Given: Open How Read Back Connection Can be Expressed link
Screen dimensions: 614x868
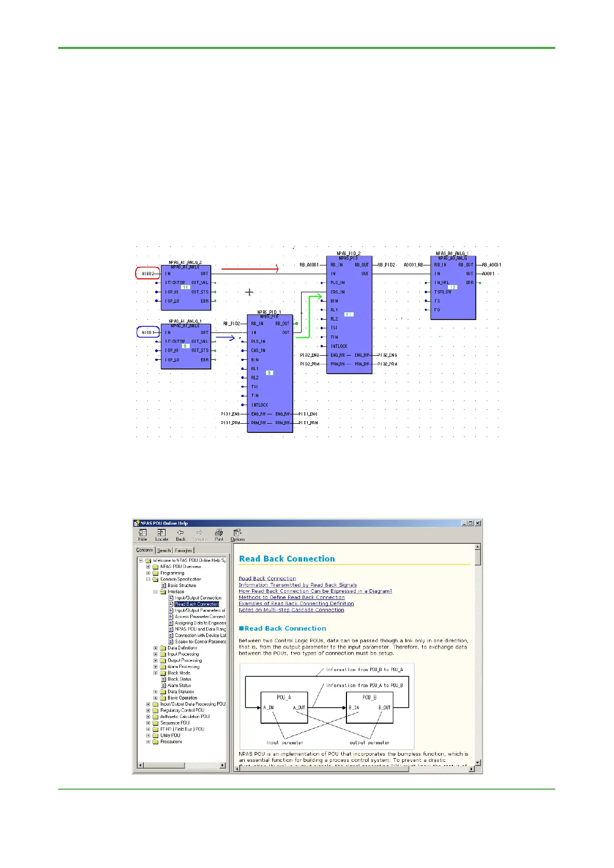Looking at the screenshot, I should pyautogui.click(x=315, y=591).
